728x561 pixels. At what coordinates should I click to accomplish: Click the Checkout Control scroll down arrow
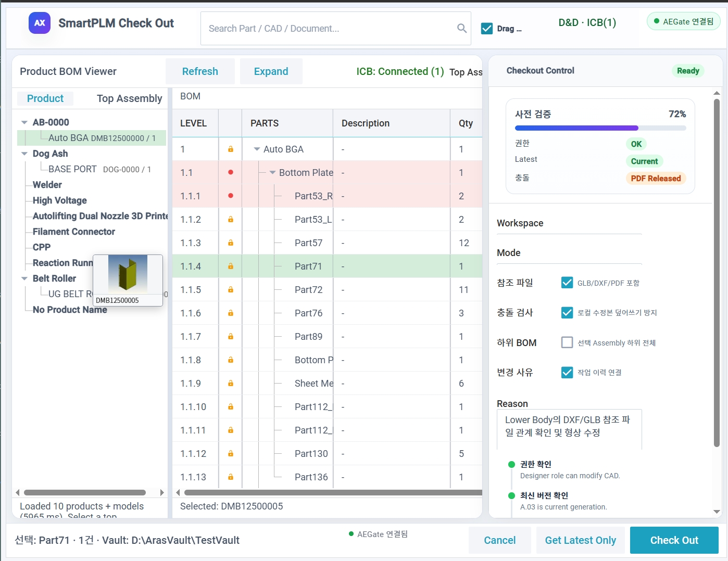pyautogui.click(x=717, y=512)
